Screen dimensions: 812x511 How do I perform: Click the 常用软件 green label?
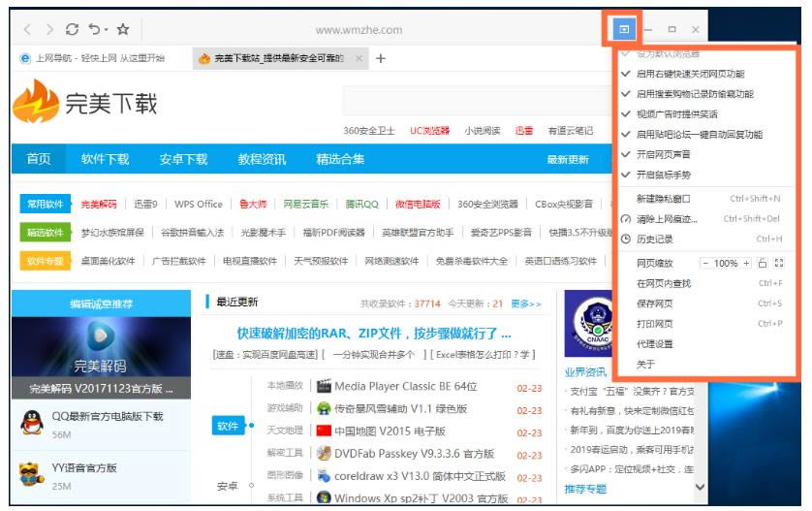[45, 204]
